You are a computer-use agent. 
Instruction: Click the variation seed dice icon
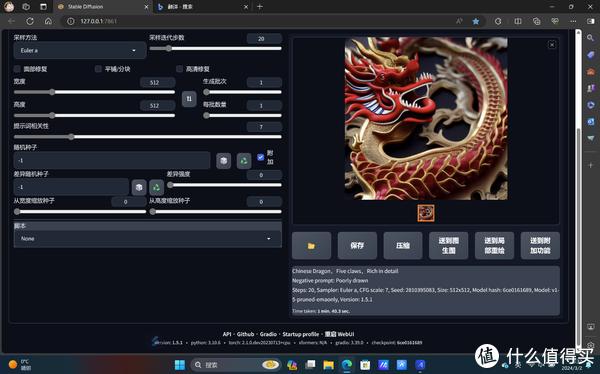pyautogui.click(x=139, y=187)
